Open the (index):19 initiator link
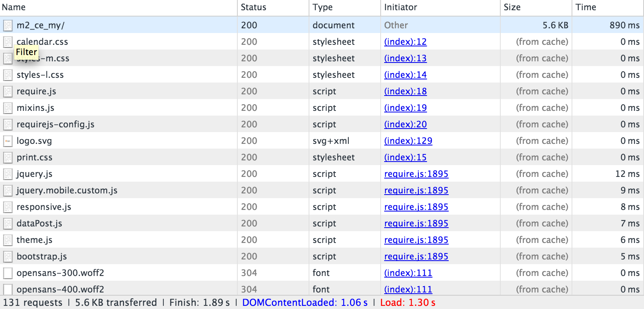This screenshot has height=309, width=644. coord(405,108)
